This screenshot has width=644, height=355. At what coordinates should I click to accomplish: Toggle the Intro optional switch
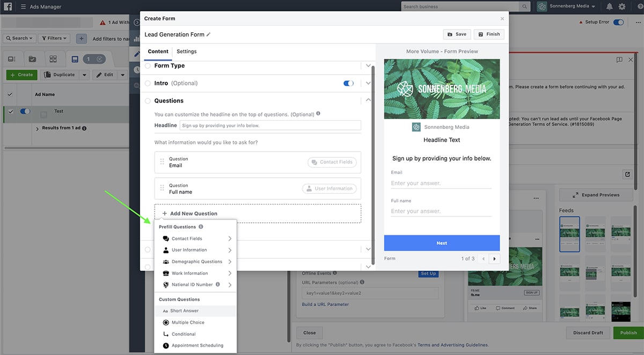click(349, 83)
